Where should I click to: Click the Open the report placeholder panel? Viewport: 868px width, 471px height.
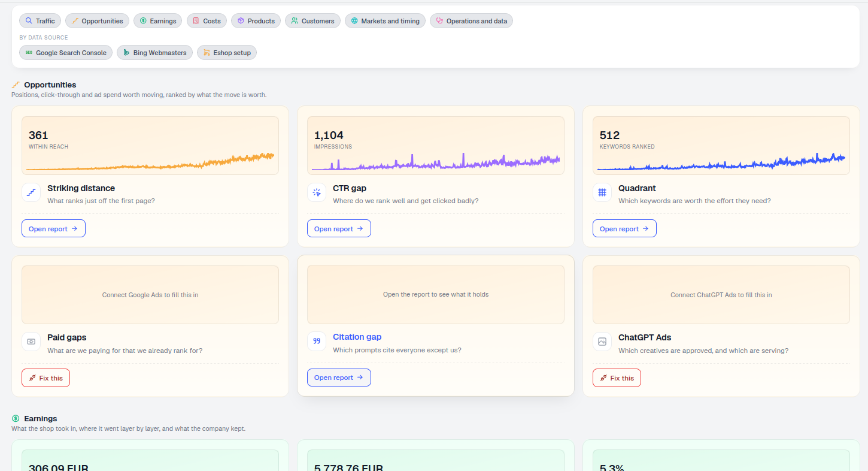point(436,294)
